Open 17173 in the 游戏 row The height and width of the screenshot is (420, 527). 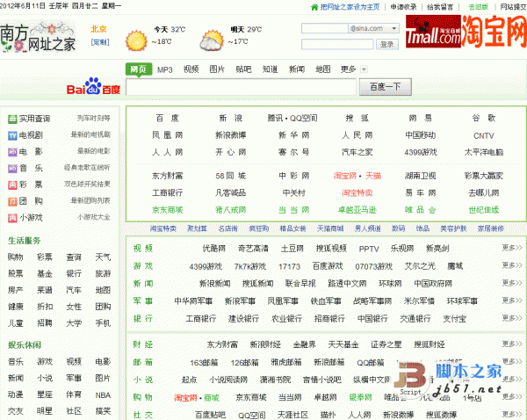point(289,266)
